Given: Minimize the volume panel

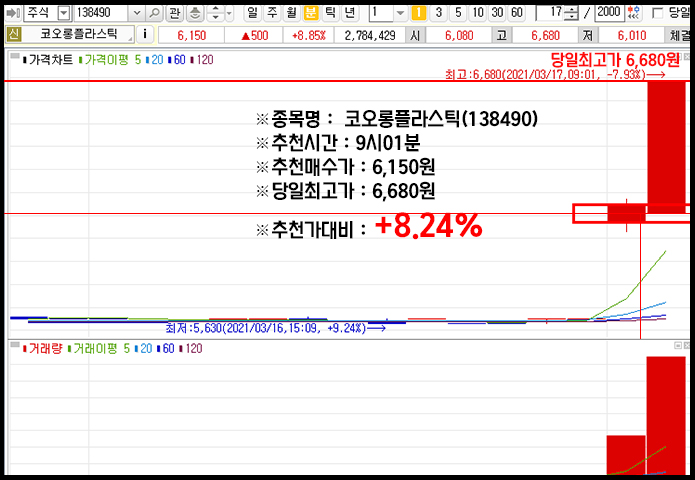Looking at the screenshot, I should [x=678, y=345].
